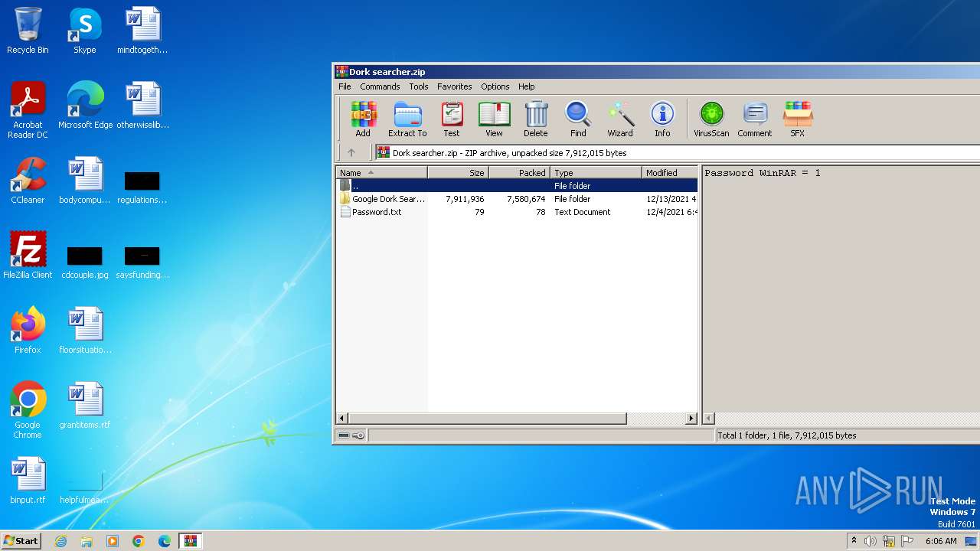Image resolution: width=980 pixels, height=551 pixels.
Task: Launch the Wizard tool
Action: tap(620, 119)
